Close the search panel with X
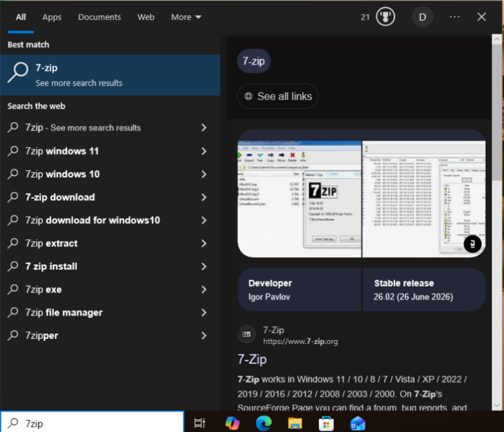The width and height of the screenshot is (504, 432). (481, 17)
